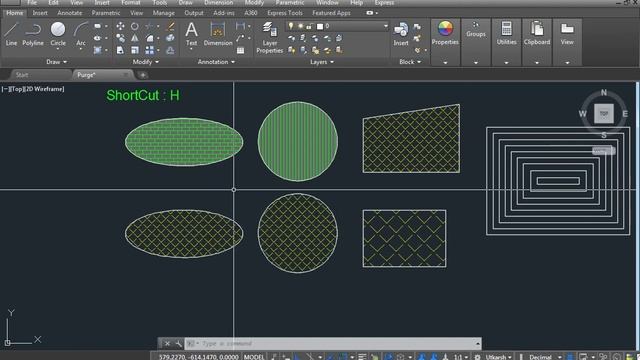This screenshot has width=640, height=360.
Task: Start the Array tool
Action: tap(150, 50)
